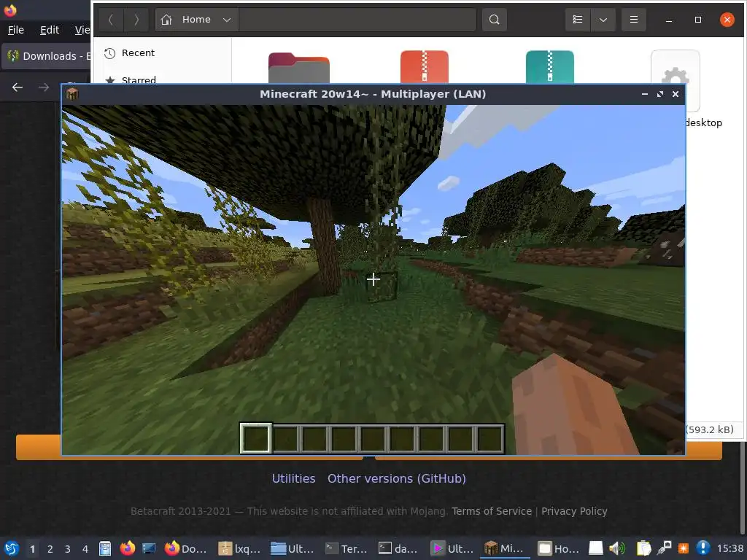Screen dimensions: 747x560
Task: Open Other versions (GitHub) link
Action: 396,478
